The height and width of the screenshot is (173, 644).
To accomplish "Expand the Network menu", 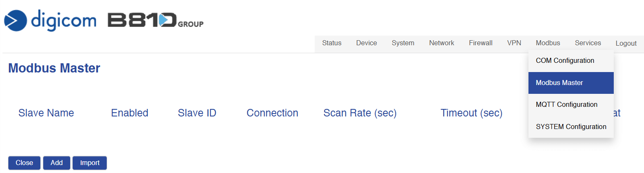I will coord(442,43).
